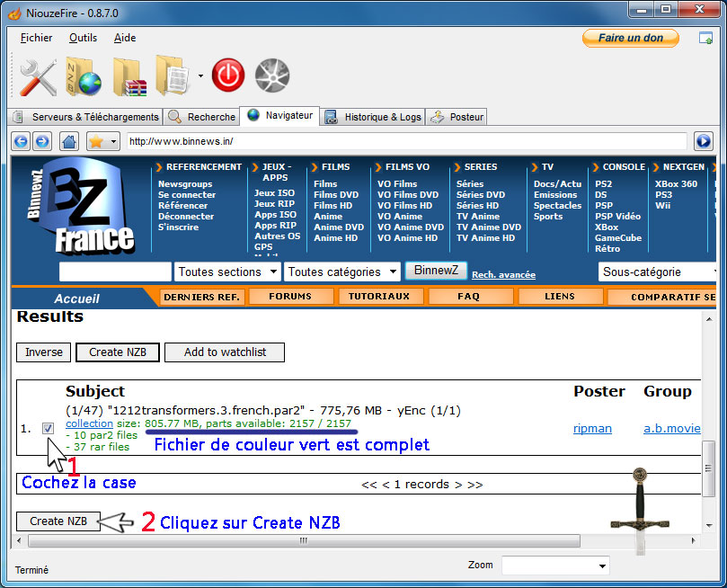Click the Inverse button

tap(43, 352)
